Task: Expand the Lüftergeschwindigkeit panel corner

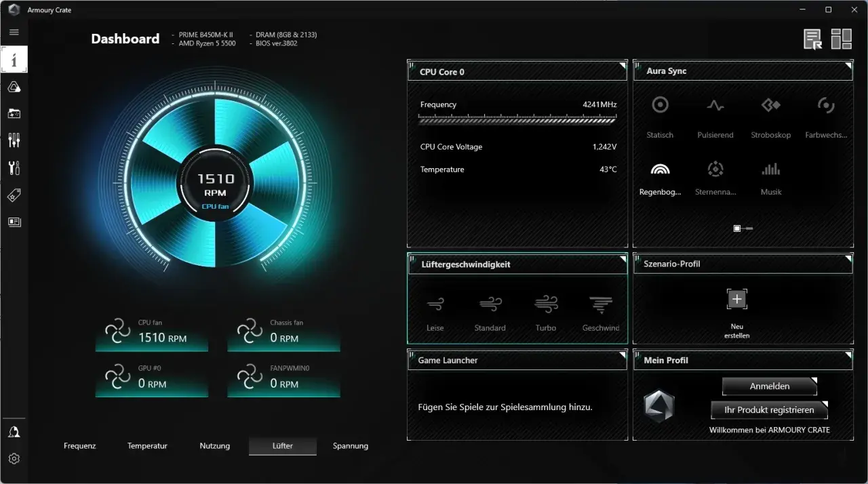Action: tap(623, 259)
